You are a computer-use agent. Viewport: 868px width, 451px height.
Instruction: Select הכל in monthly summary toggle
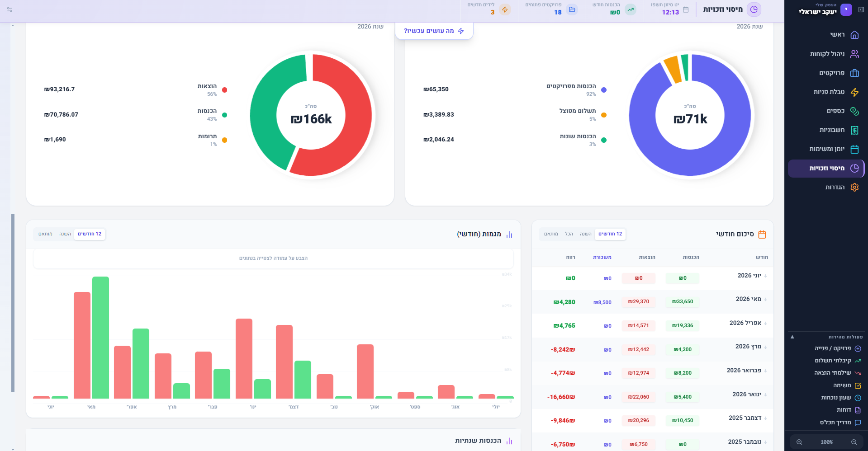coord(569,234)
